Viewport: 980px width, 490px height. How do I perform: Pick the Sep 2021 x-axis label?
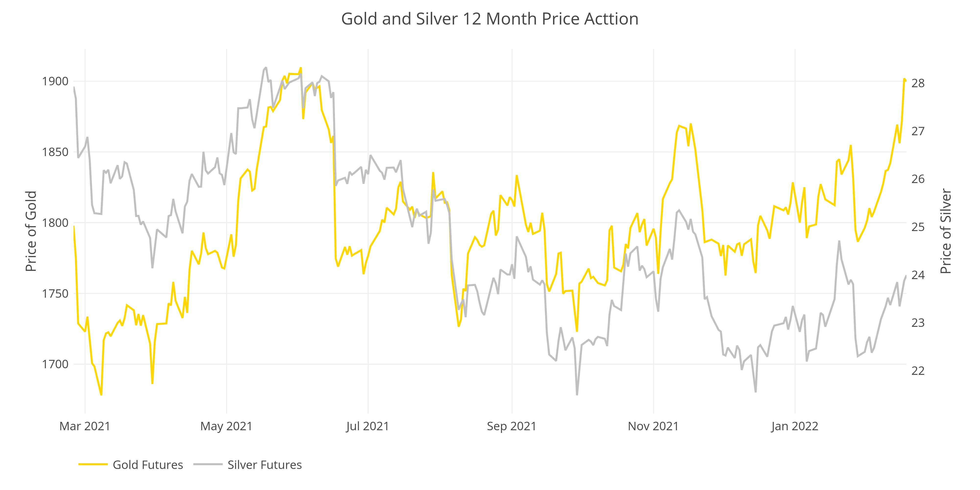click(x=512, y=426)
